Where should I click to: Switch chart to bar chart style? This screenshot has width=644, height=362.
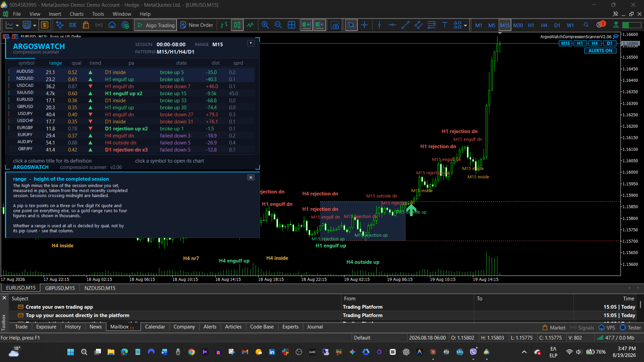224,25
